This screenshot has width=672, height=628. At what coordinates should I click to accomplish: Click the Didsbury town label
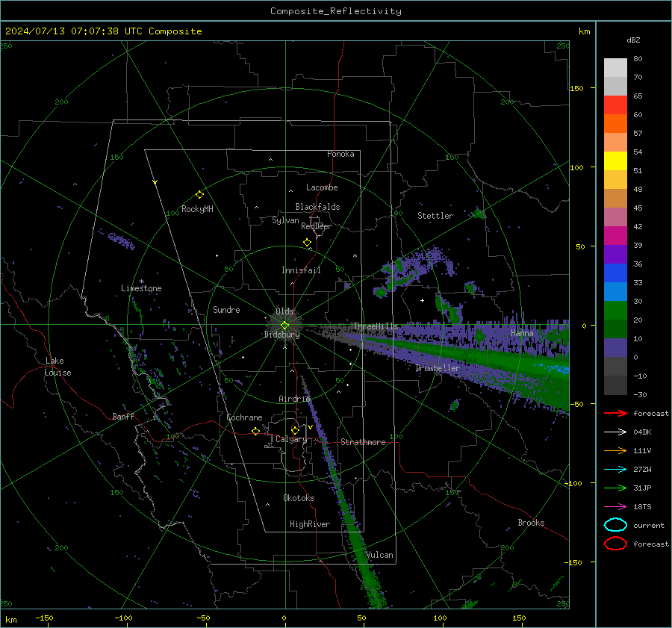point(281,335)
